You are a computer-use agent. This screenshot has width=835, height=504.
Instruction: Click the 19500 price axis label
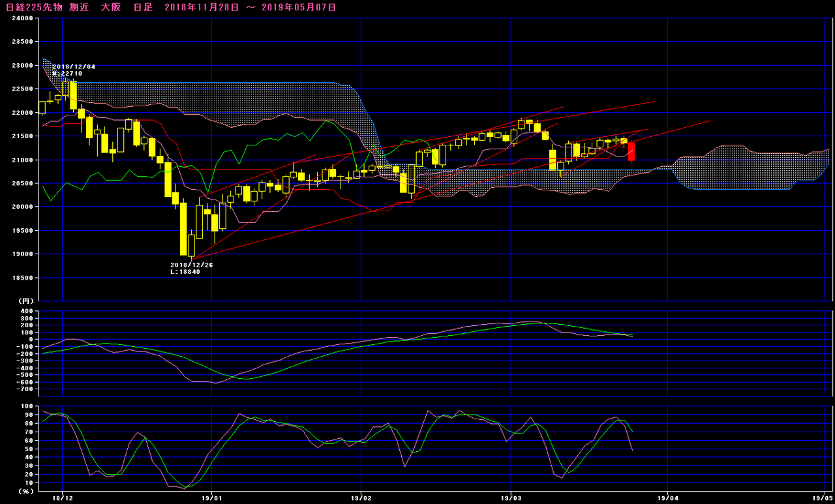coord(23,231)
